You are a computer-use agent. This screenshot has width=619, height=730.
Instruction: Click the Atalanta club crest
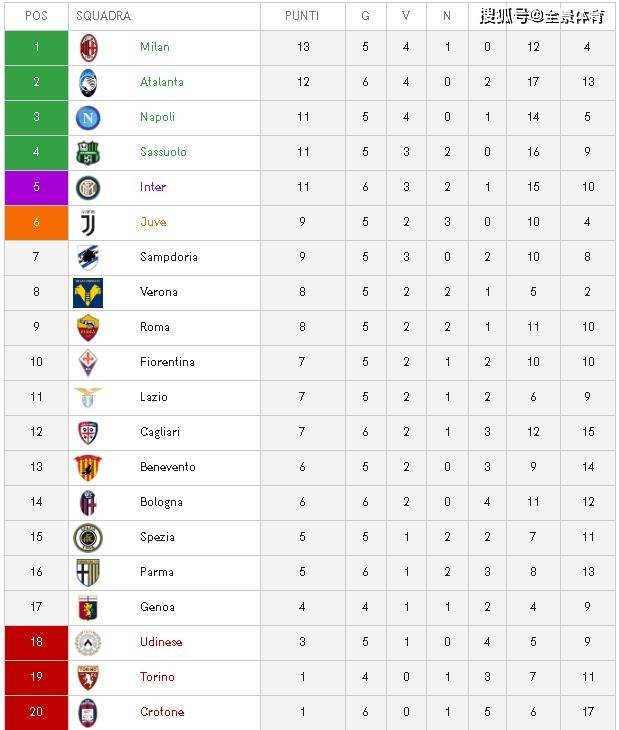click(x=88, y=82)
